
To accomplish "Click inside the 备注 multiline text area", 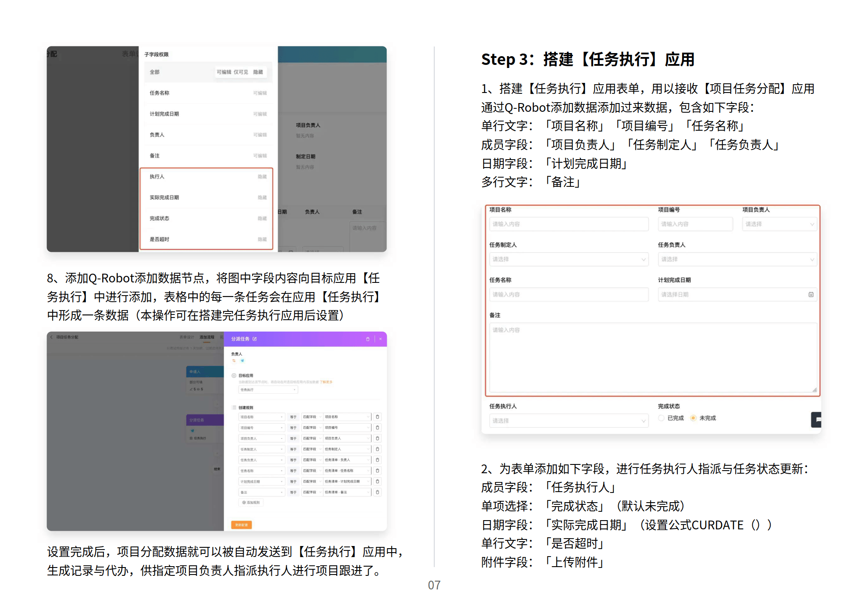I will click(652, 357).
